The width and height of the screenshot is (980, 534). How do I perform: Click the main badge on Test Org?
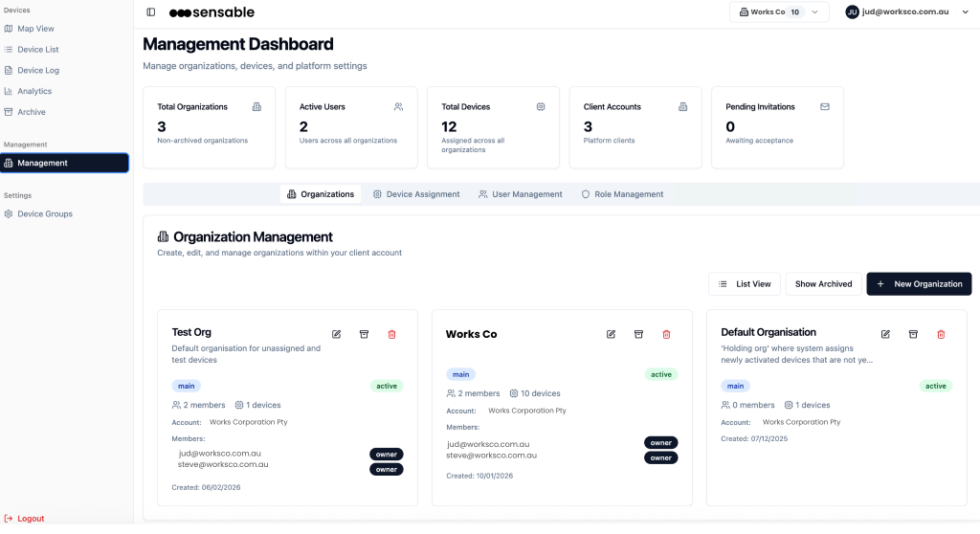click(187, 386)
